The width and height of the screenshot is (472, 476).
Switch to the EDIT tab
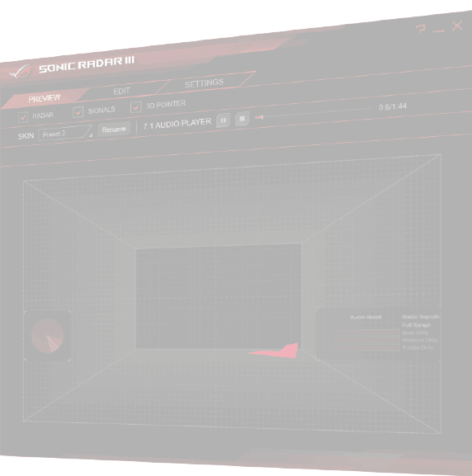[x=121, y=91]
